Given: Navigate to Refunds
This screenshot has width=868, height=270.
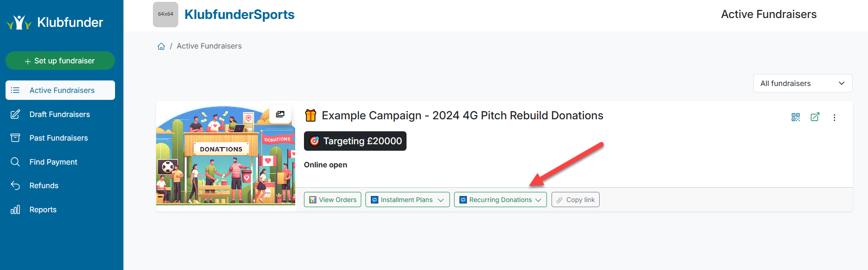Looking at the screenshot, I should point(44,185).
